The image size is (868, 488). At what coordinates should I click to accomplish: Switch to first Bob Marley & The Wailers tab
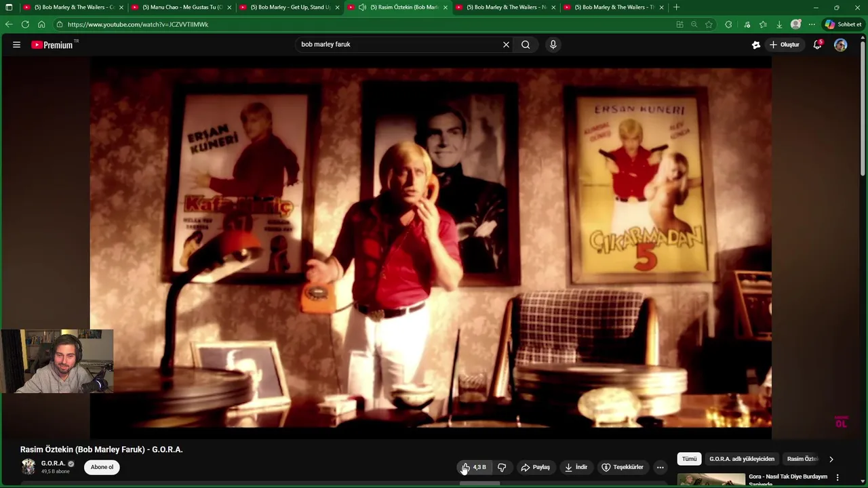pyautogui.click(x=73, y=7)
